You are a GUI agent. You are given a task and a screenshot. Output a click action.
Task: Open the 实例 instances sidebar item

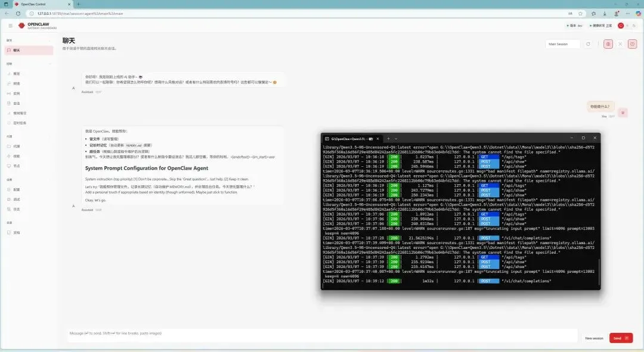tap(29, 94)
